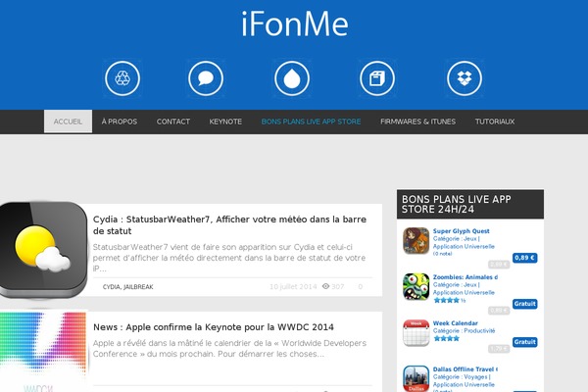Click the Dropbox circle icon

click(x=465, y=78)
